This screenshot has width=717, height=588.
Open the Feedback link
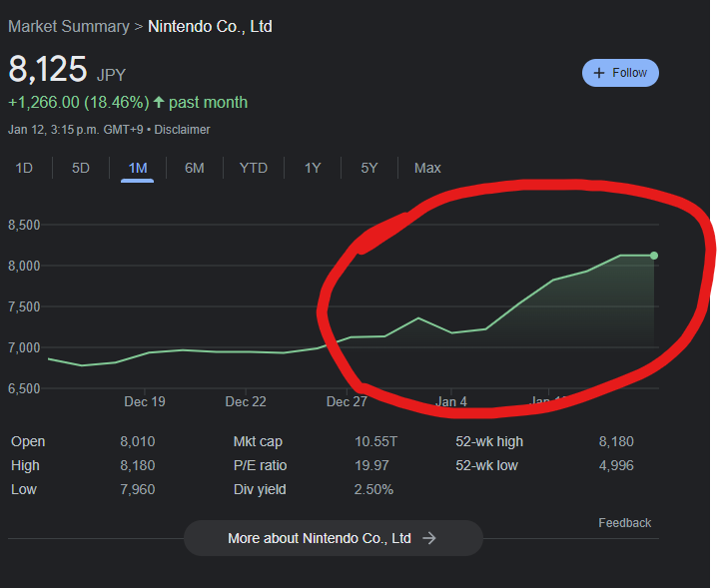click(x=625, y=523)
